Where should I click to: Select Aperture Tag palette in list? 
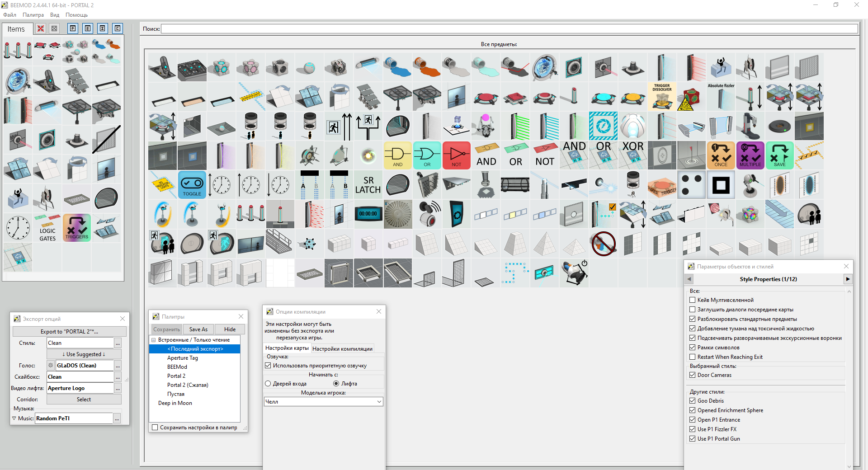(183, 358)
